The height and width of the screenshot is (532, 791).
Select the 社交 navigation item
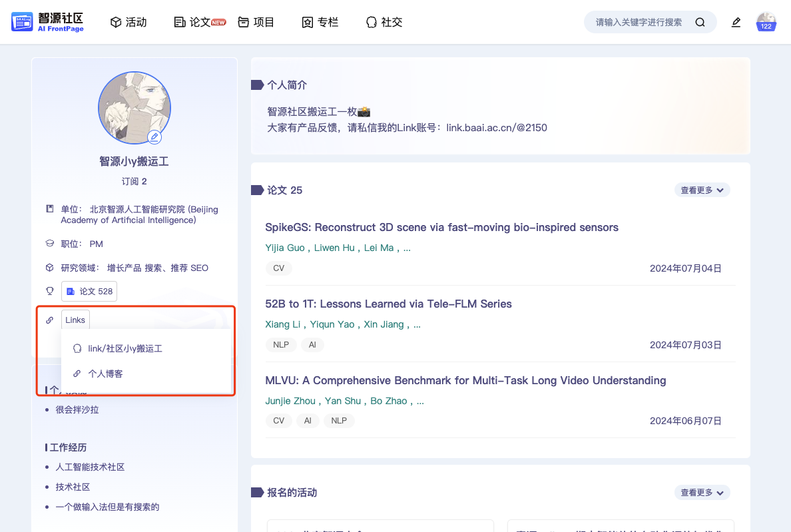coord(384,22)
